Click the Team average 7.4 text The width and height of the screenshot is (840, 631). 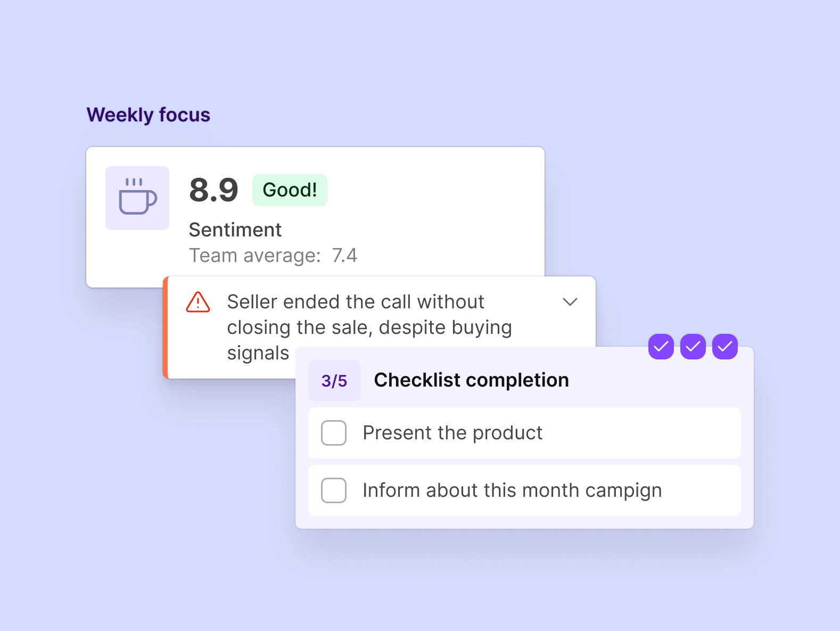273,256
